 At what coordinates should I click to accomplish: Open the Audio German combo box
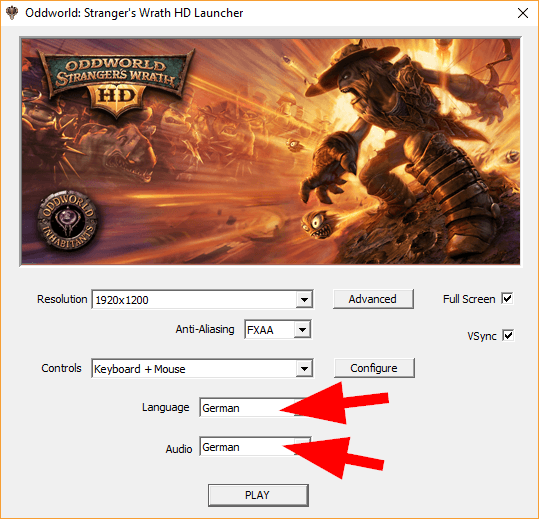pos(255,446)
